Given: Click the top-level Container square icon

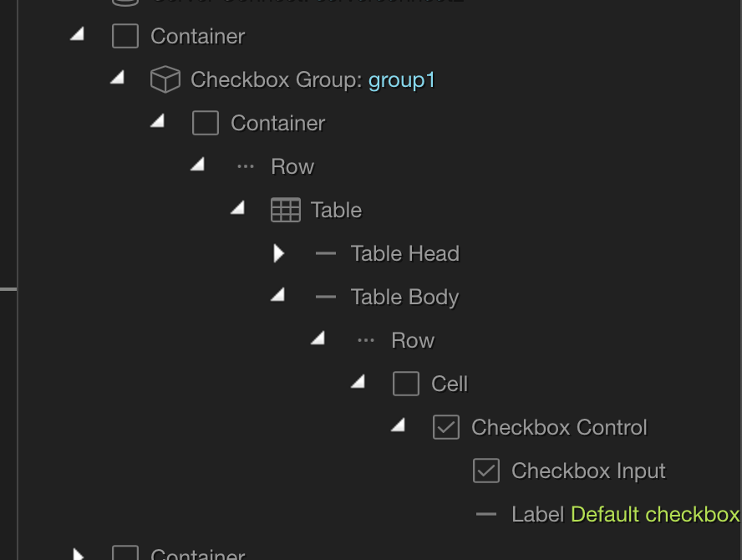Looking at the screenshot, I should (125, 36).
